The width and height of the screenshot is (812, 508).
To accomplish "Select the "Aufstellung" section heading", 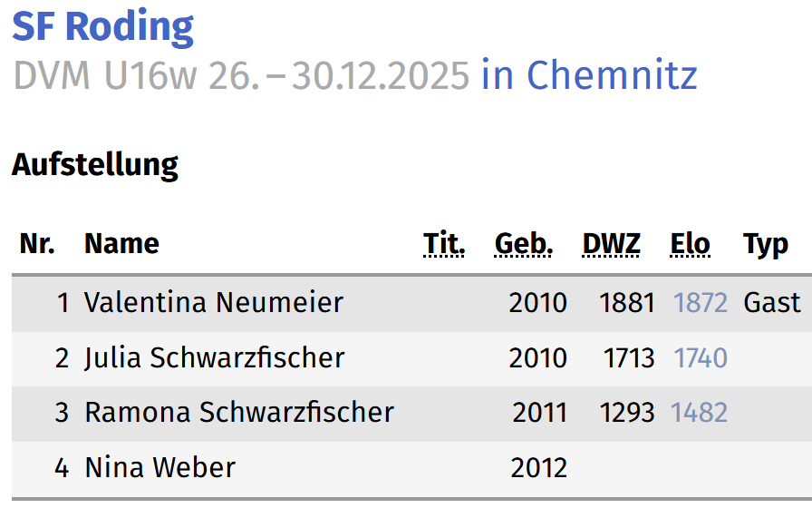I will point(95,165).
